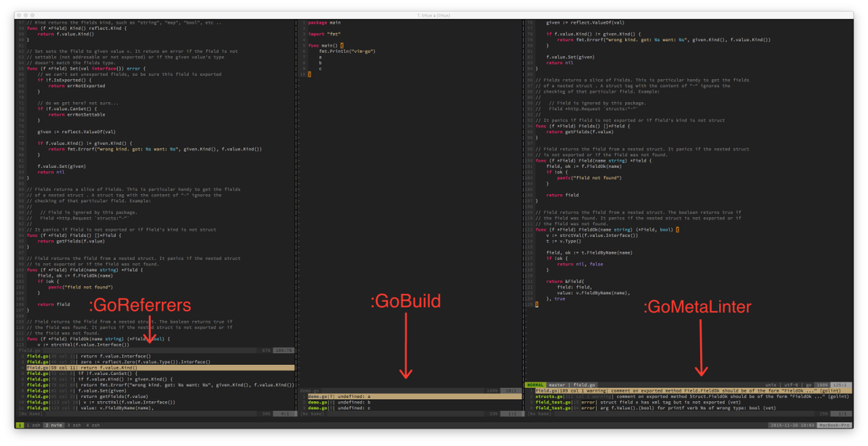Click 'field, ok := t.FieldByName(name)' in right pane

(x=590, y=253)
